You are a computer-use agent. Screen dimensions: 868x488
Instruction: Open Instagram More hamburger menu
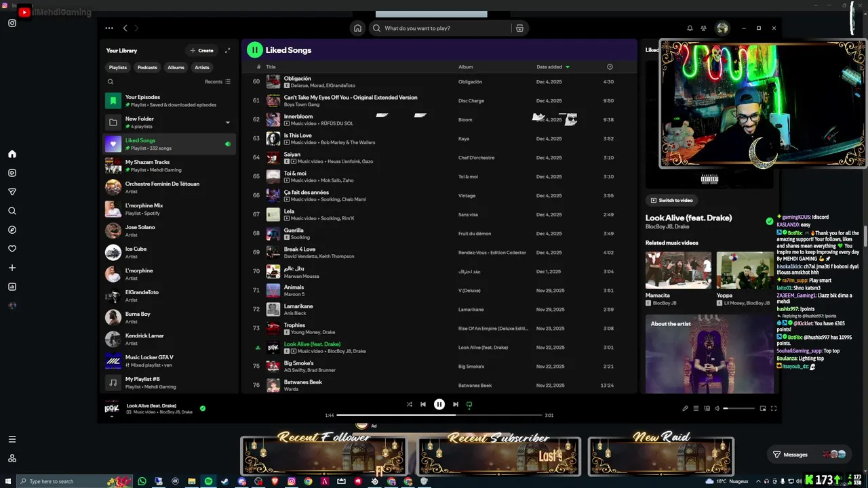12,439
